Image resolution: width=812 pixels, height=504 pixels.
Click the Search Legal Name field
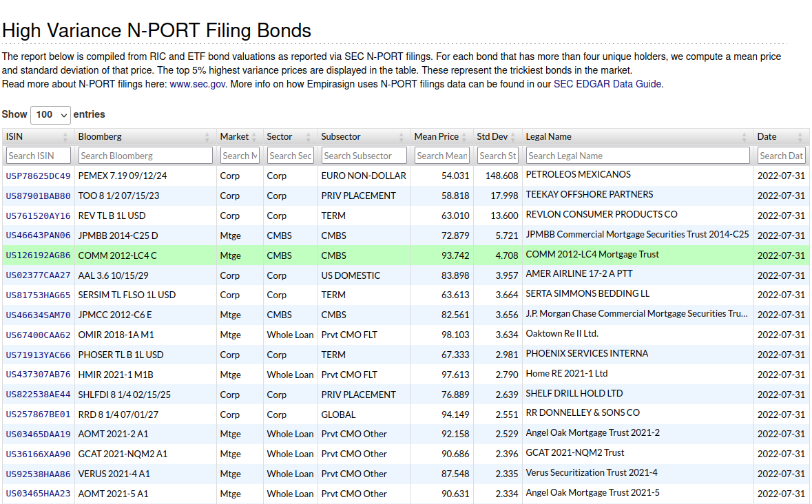(x=637, y=156)
